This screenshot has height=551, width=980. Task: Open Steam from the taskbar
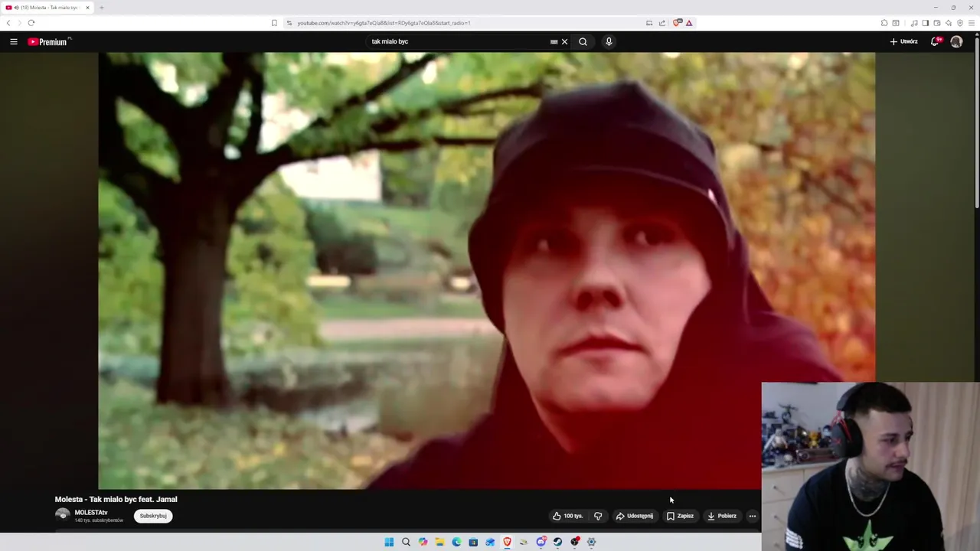point(557,542)
